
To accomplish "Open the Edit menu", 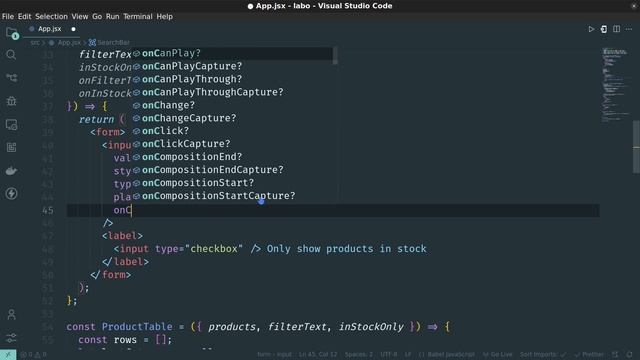I will 24,16.
